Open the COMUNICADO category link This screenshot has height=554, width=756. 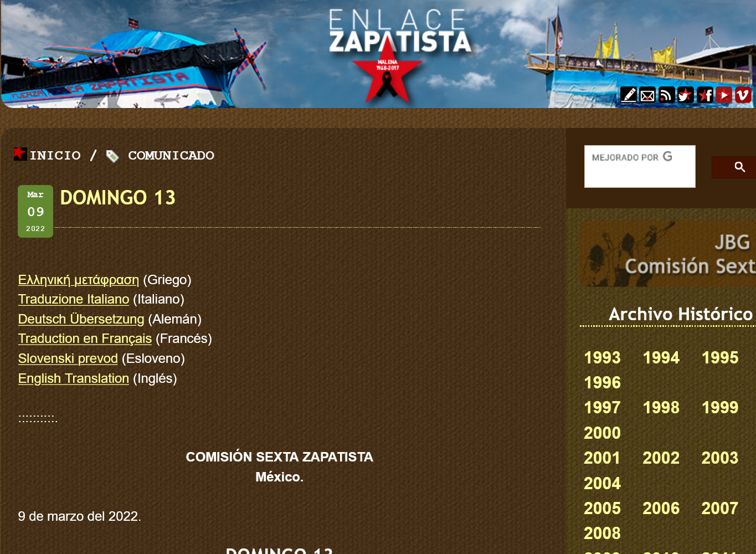[x=171, y=156]
